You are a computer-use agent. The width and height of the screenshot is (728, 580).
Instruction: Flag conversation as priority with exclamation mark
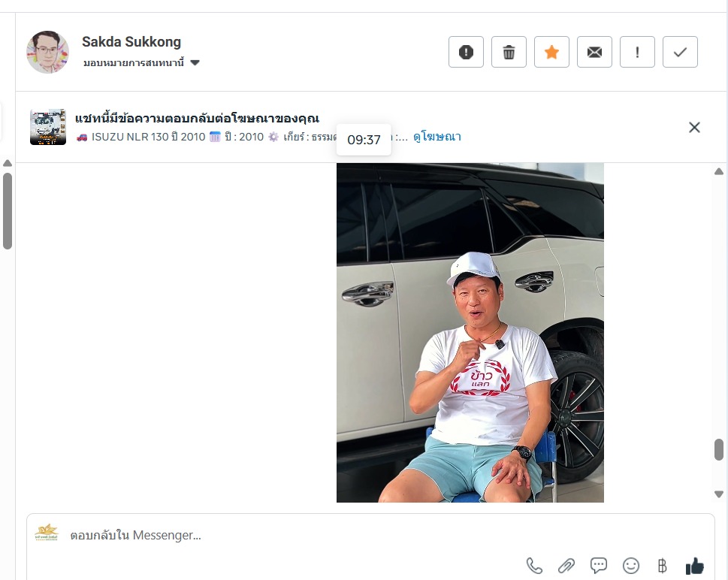(x=637, y=52)
